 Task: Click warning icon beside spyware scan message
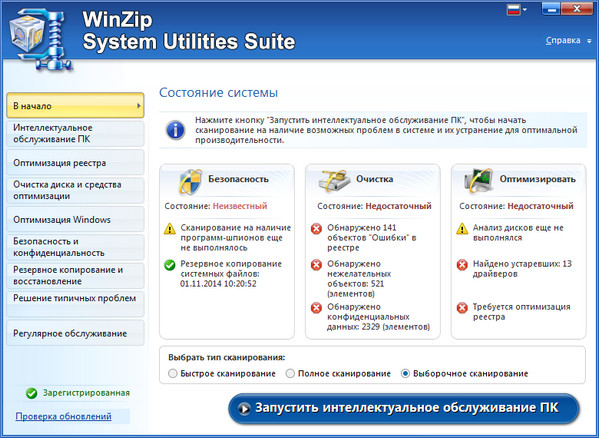click(170, 229)
